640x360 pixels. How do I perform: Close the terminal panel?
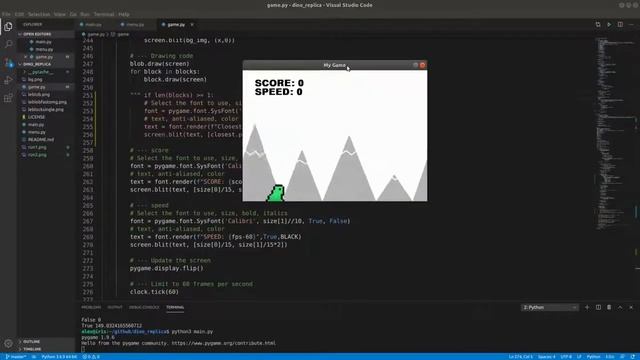pyautogui.click(x=631, y=307)
